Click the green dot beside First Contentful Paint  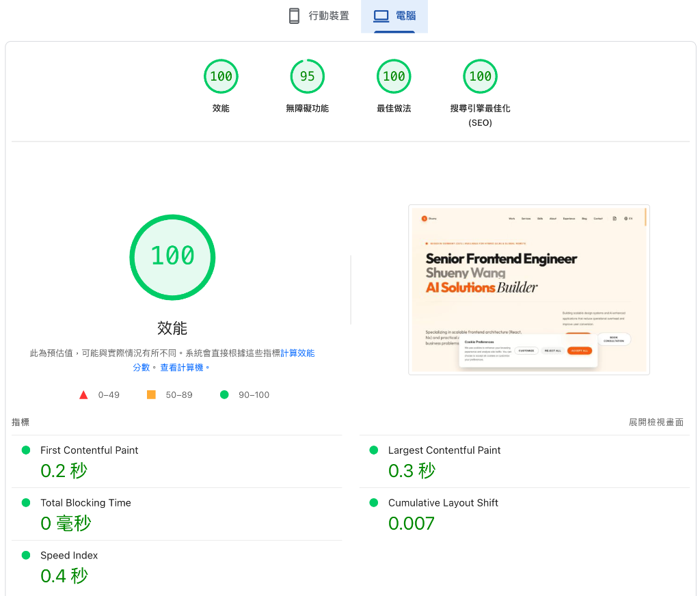(26, 450)
